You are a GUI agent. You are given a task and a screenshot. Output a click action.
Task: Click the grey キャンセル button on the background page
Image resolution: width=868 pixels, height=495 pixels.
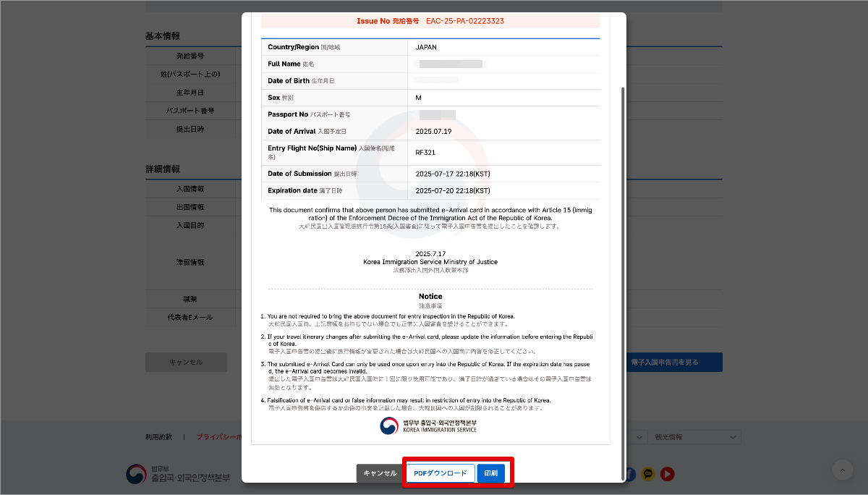coord(186,362)
